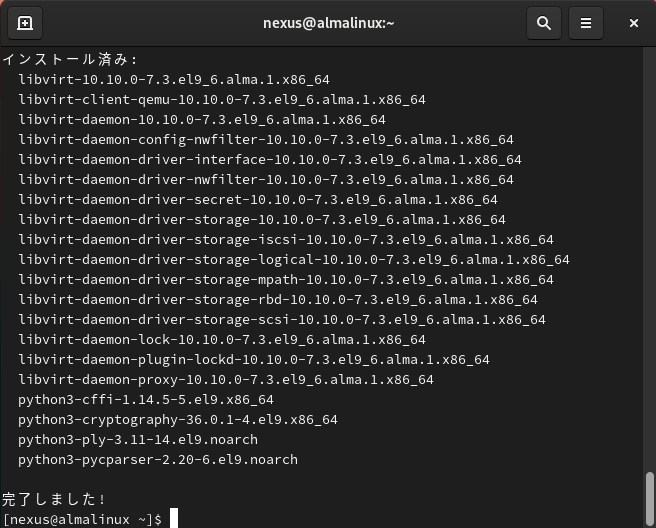This screenshot has width=656, height=528.
Task: Click the python3-ply package line
Action: coord(137,440)
